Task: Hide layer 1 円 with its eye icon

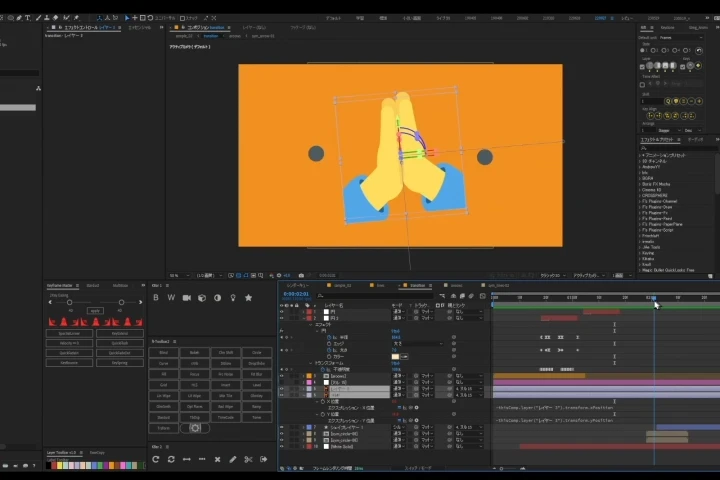Action: pyautogui.click(x=281, y=311)
